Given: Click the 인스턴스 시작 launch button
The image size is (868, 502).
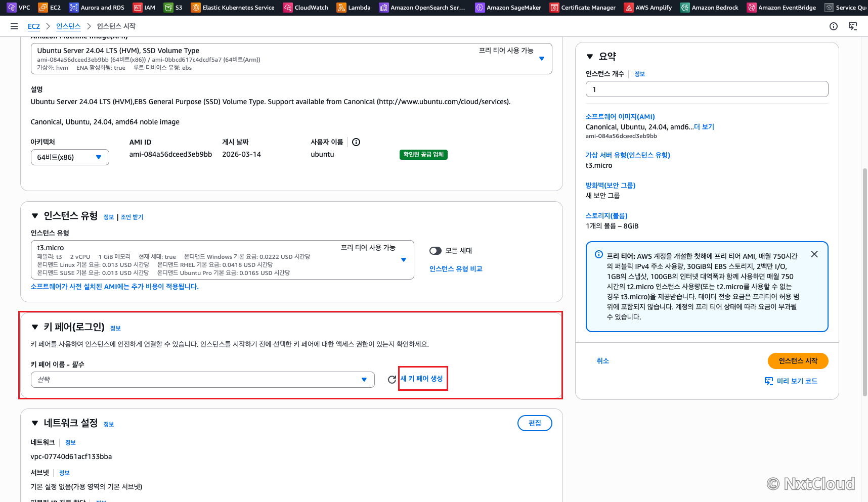Looking at the screenshot, I should [x=798, y=361].
